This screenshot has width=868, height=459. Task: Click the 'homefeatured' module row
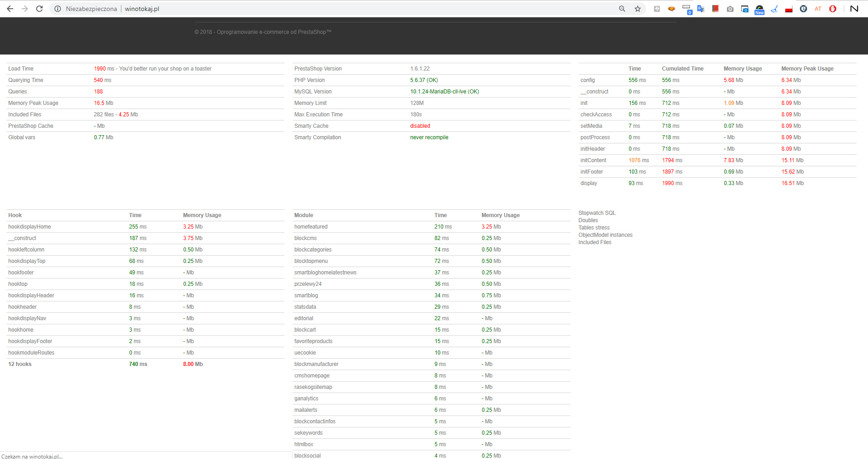pyautogui.click(x=431, y=227)
